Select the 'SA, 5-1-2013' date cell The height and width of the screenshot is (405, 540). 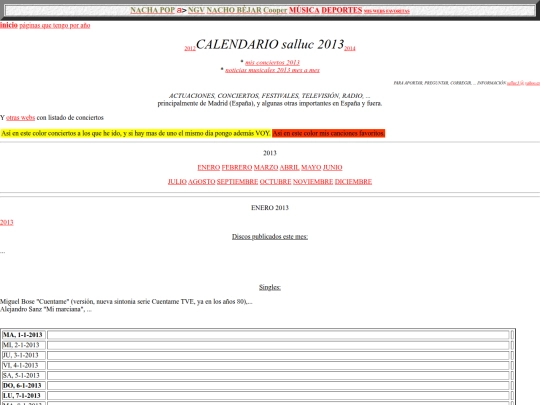tap(23, 375)
